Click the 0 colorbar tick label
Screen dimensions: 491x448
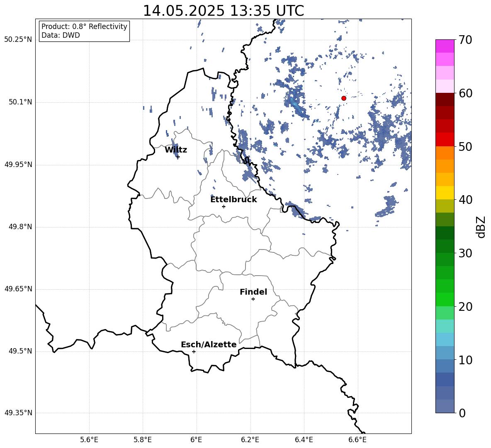462,413
